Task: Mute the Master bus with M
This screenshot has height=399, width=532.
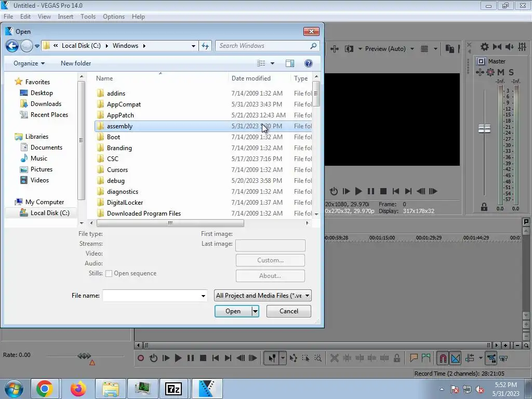Action: pos(501,72)
